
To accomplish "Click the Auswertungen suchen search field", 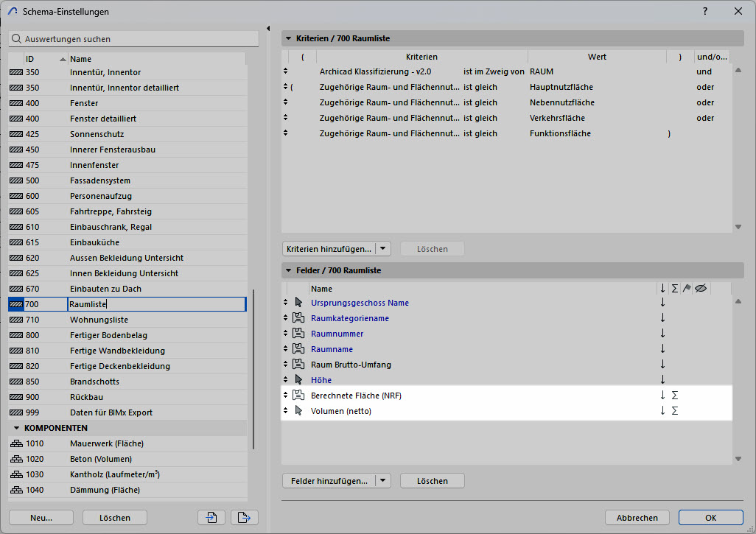I will coord(134,38).
